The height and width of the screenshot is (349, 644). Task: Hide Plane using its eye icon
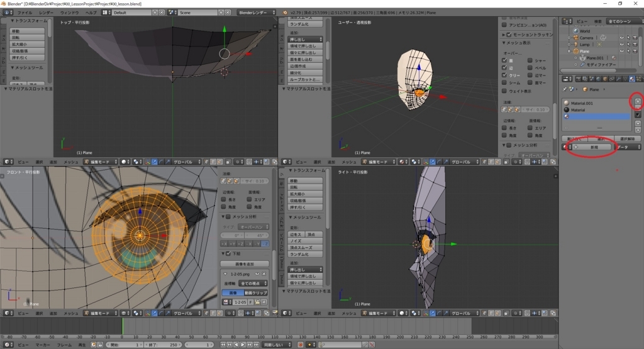(x=621, y=51)
